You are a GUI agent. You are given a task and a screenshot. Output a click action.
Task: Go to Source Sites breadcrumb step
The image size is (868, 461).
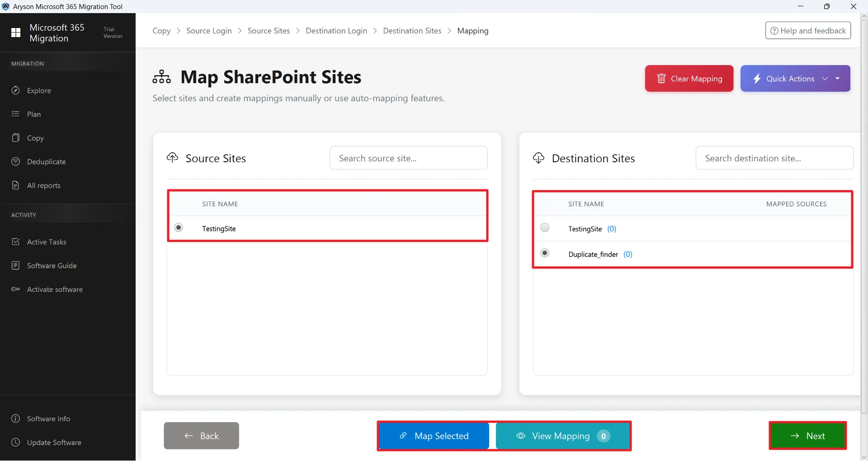click(269, 31)
